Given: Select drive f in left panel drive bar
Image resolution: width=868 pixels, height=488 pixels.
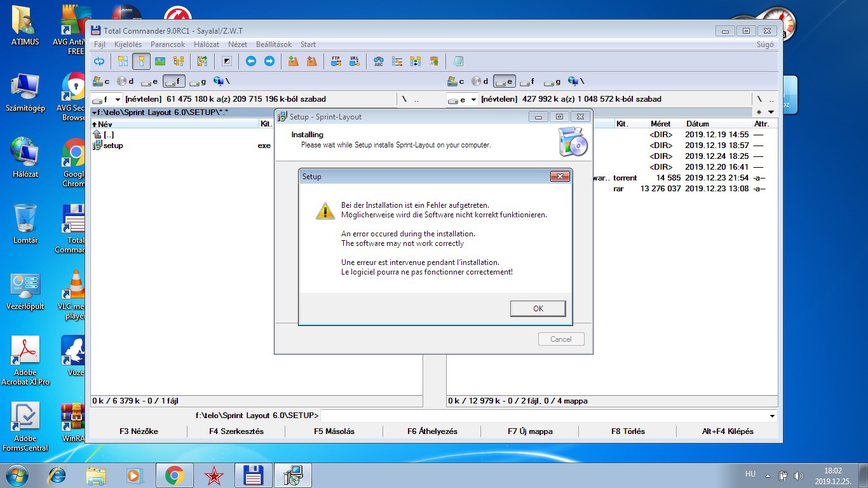Looking at the screenshot, I should point(174,81).
